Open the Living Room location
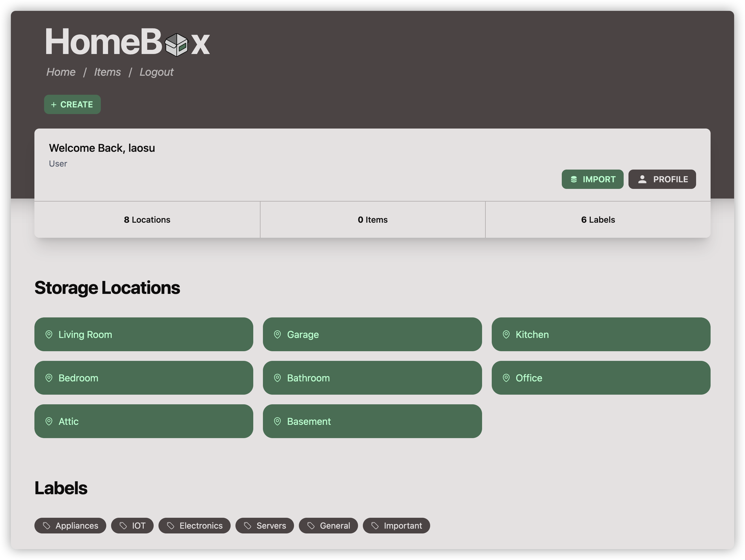Viewport: 745px width, 560px height. [143, 334]
